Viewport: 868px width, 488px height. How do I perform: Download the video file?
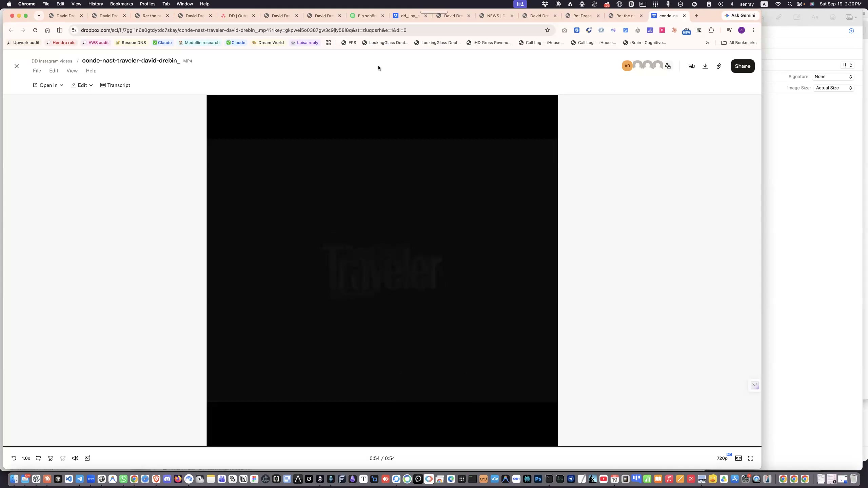[x=705, y=66]
